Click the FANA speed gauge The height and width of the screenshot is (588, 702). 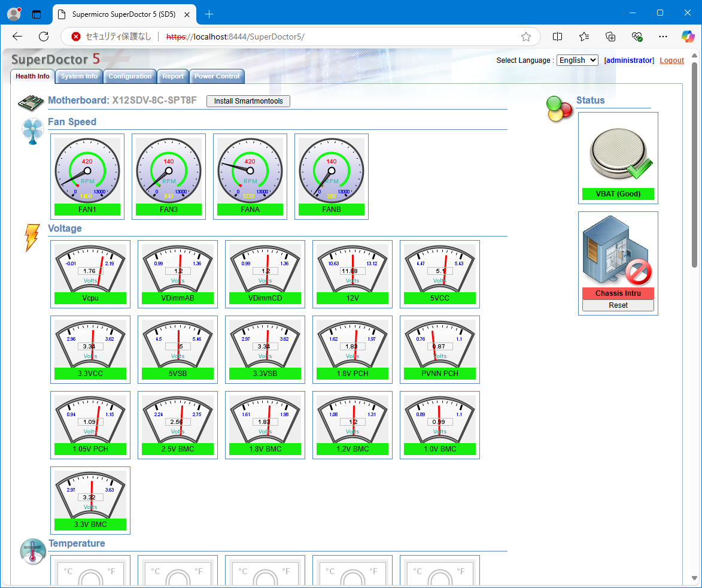250,171
